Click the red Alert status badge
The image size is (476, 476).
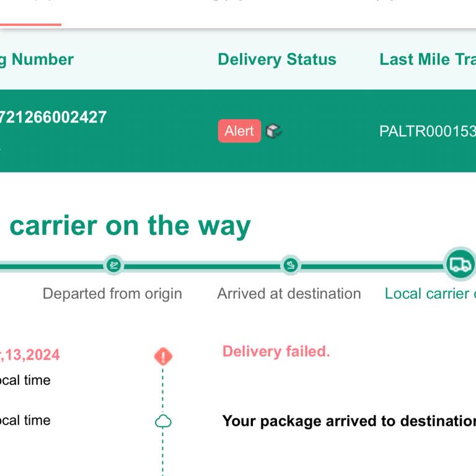[x=239, y=131]
